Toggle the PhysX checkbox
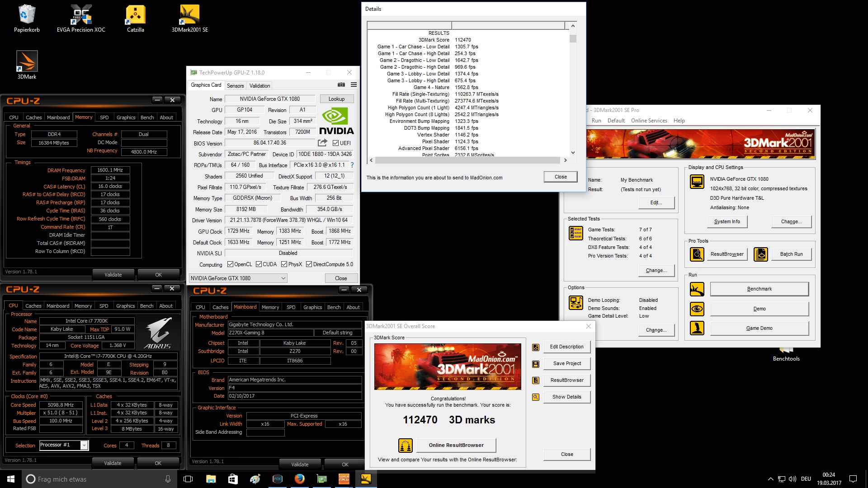868x488 pixels. point(284,264)
